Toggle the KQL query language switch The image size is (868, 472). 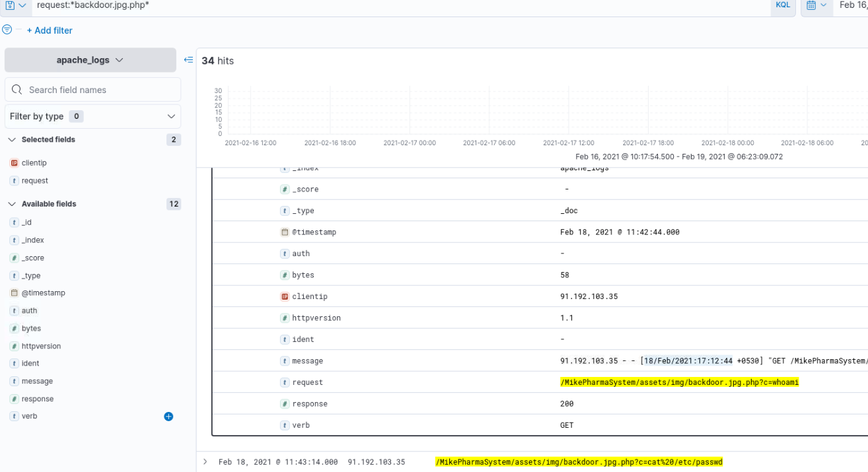782,5
